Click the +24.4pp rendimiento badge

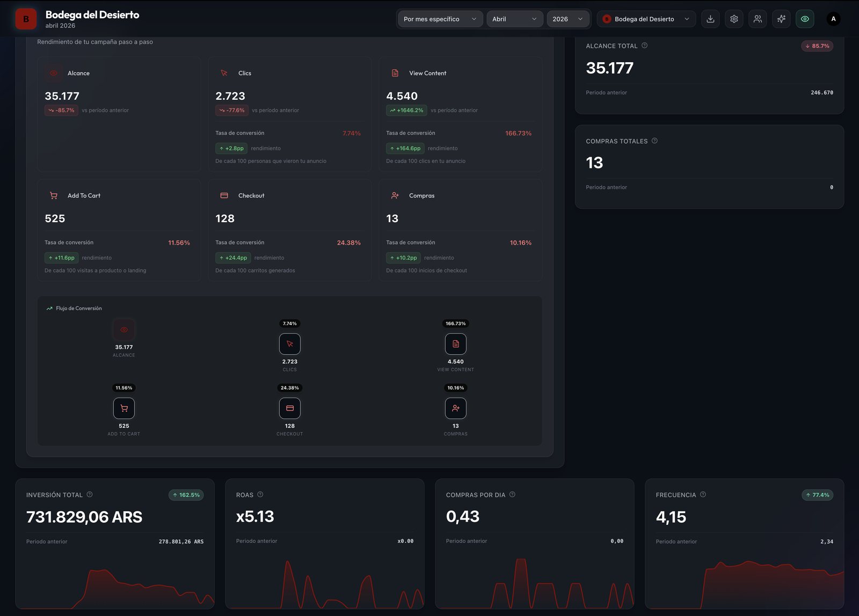233,258
